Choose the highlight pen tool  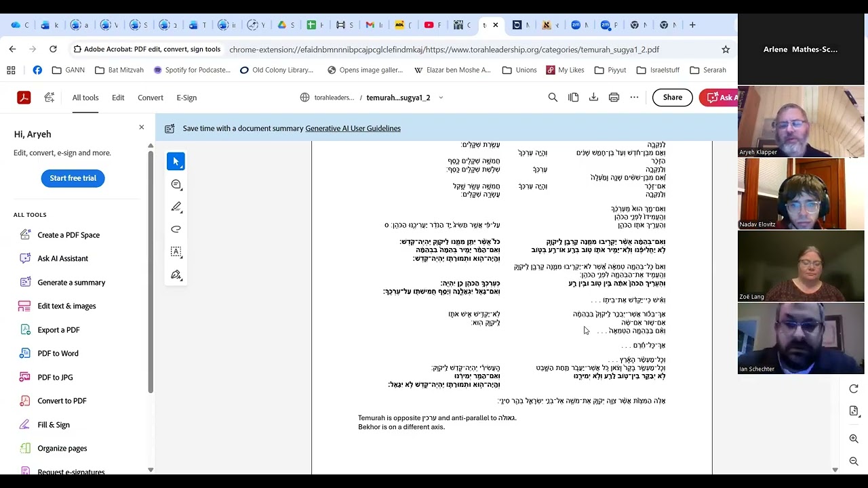coord(176,207)
